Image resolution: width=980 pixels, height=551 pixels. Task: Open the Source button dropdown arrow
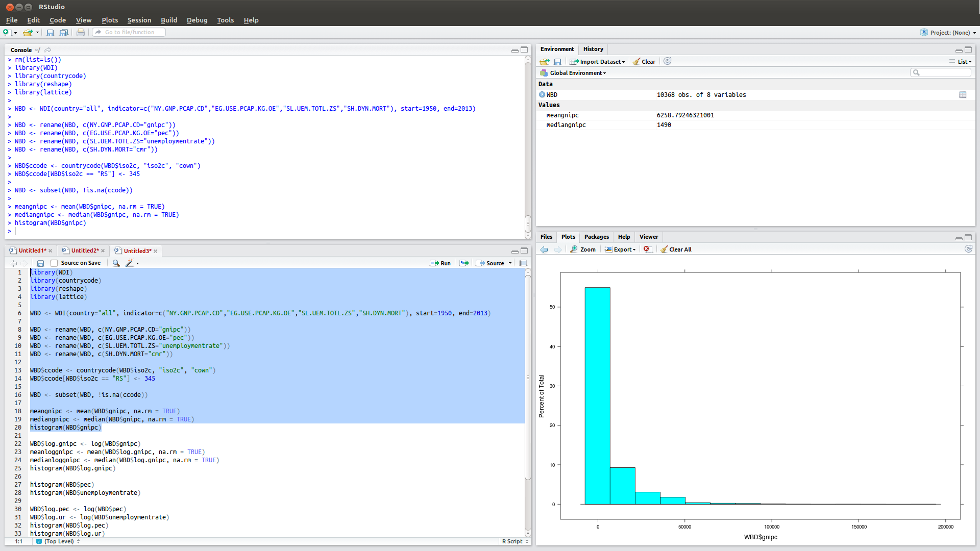coord(510,263)
